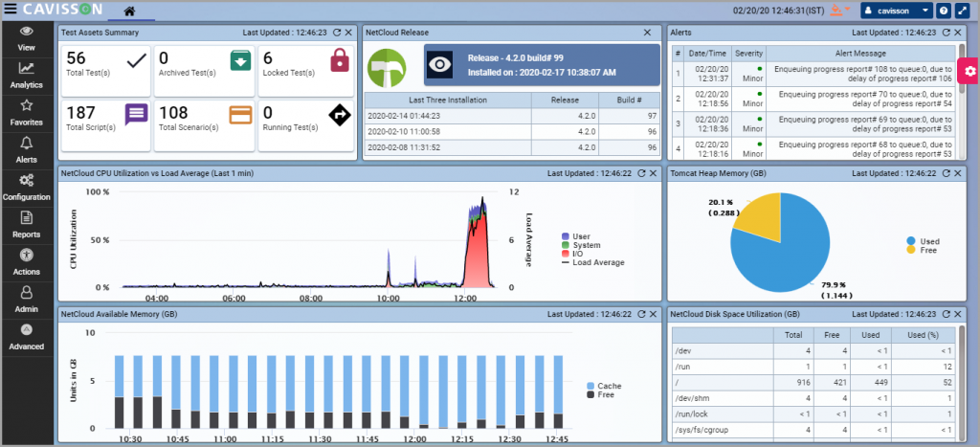The height and width of the screenshot is (447, 980).
Task: Close the Alerts panel
Action: 958,33
